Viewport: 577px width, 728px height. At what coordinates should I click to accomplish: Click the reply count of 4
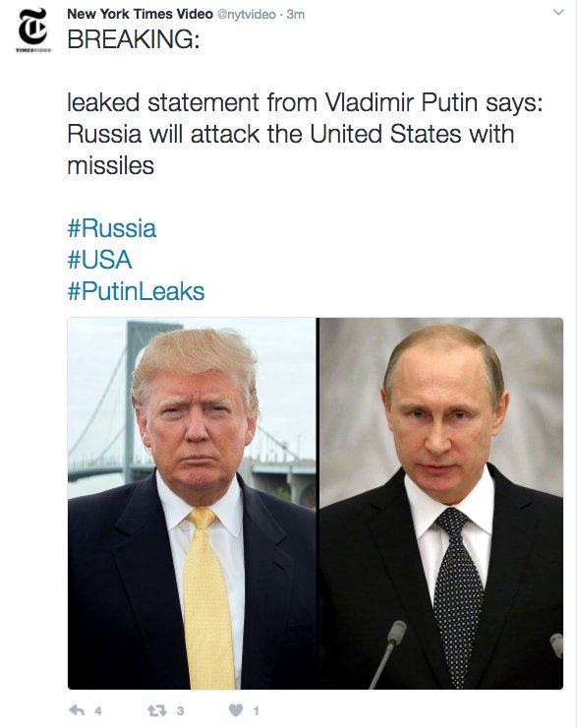pyautogui.click(x=98, y=711)
